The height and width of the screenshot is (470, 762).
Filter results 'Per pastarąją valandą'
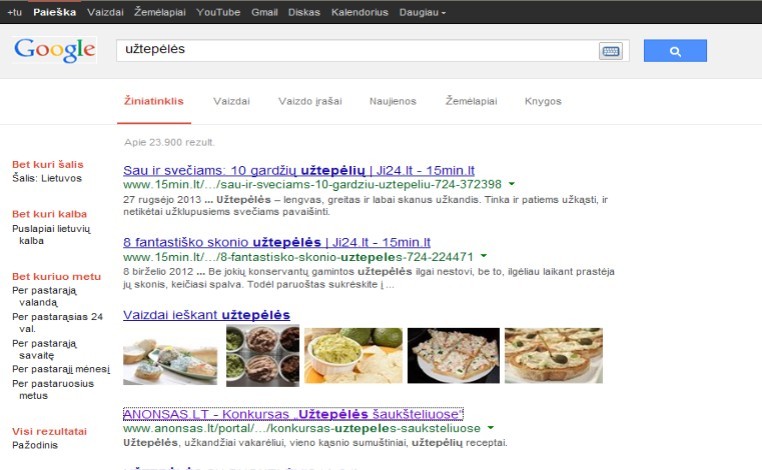point(44,296)
